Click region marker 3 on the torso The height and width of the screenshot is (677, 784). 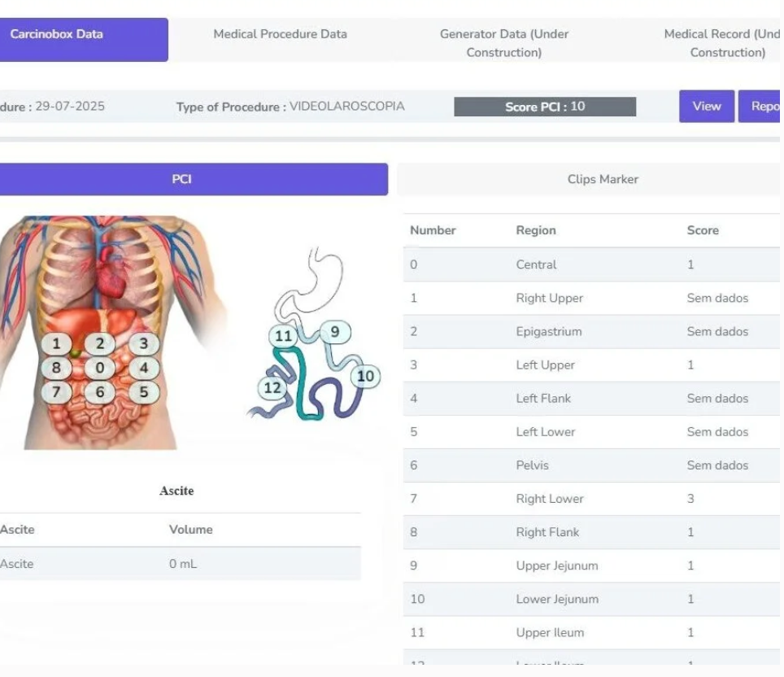point(144,344)
